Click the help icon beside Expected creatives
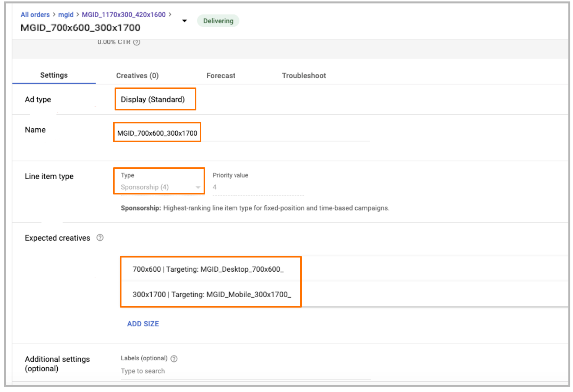The image size is (573, 392). pos(100,238)
